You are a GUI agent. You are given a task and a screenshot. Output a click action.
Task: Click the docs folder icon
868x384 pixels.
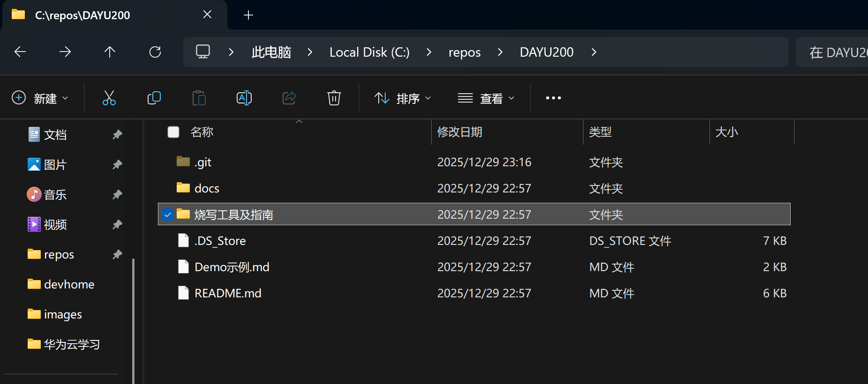coord(183,188)
